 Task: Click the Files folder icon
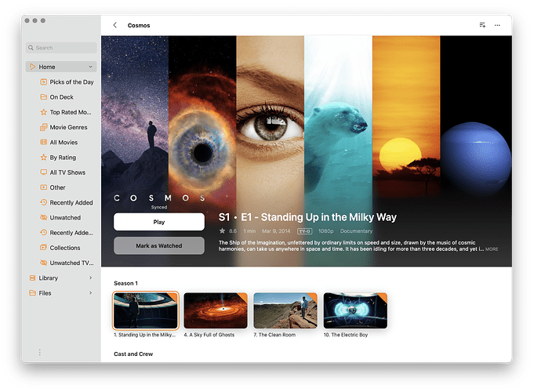(32, 293)
